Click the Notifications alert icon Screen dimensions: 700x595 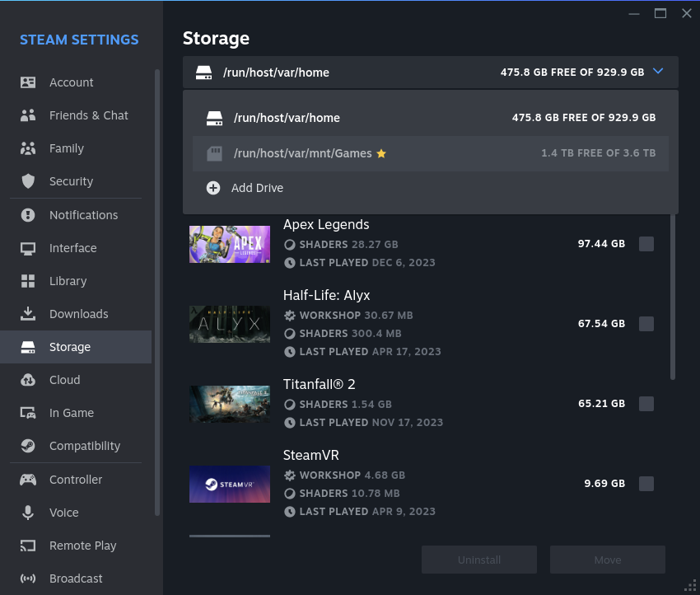(28, 215)
